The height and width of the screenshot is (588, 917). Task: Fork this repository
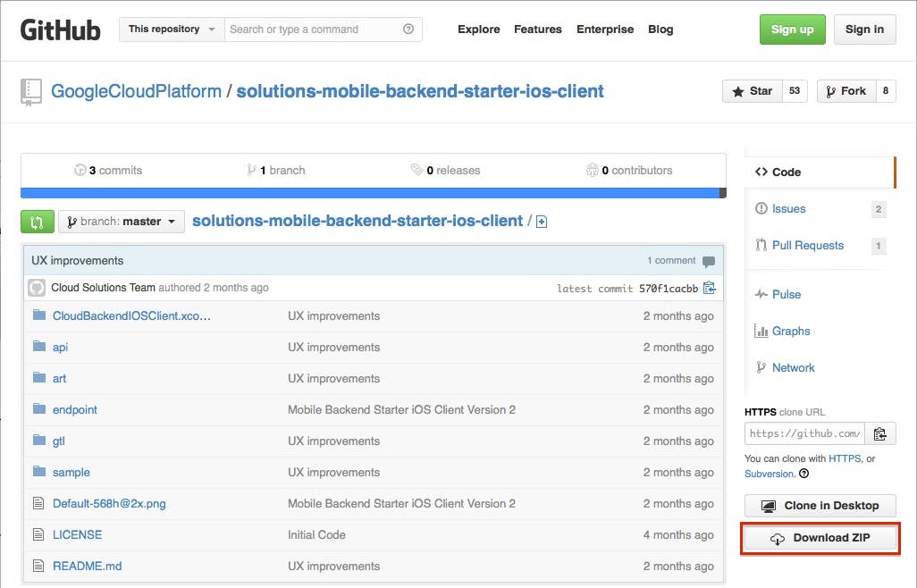[x=845, y=91]
